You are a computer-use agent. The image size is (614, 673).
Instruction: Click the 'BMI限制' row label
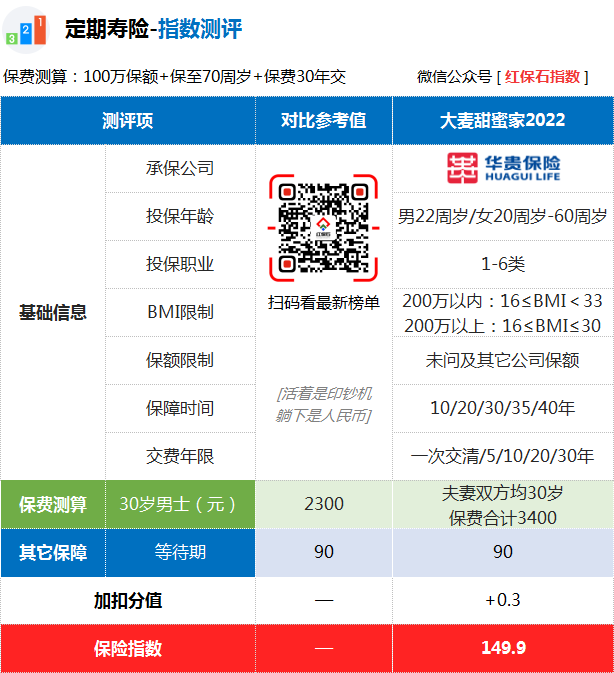180,312
